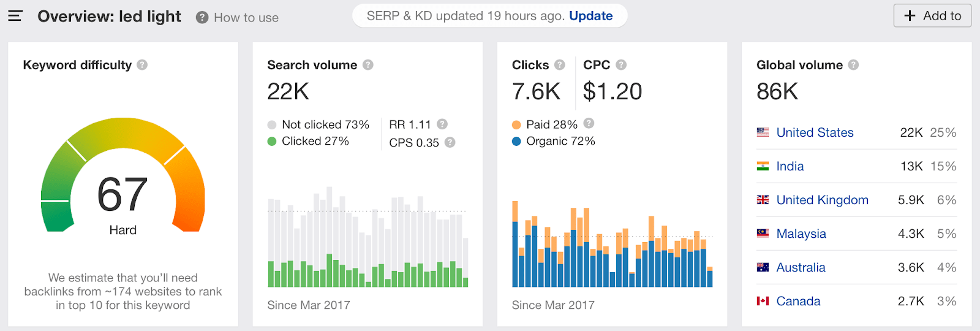Click help icon next to Search volume
The image size is (980, 331).
point(368,64)
